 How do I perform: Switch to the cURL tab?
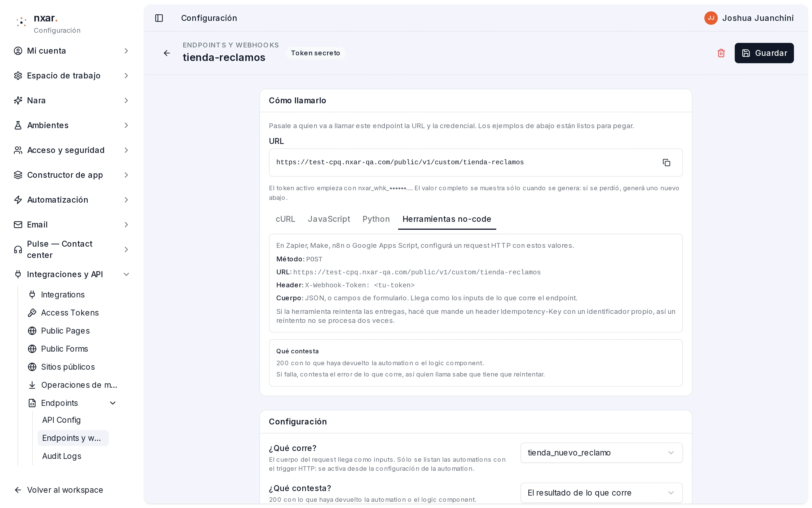(285, 219)
